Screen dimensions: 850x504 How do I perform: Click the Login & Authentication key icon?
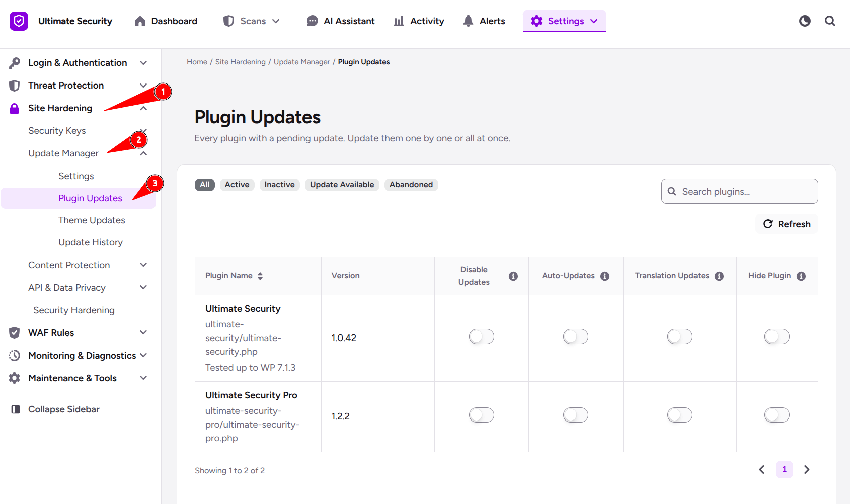(x=15, y=63)
